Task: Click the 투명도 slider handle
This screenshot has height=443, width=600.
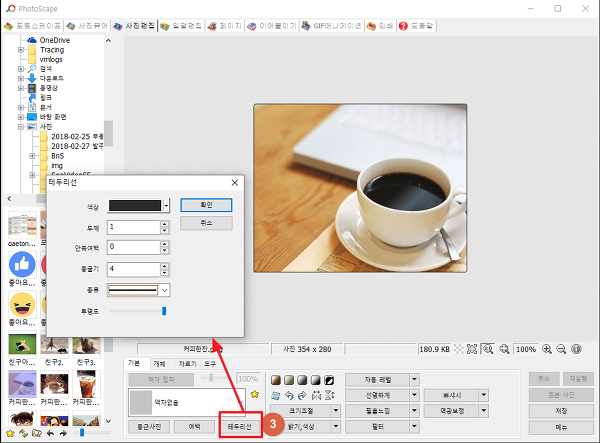Action: tap(164, 311)
